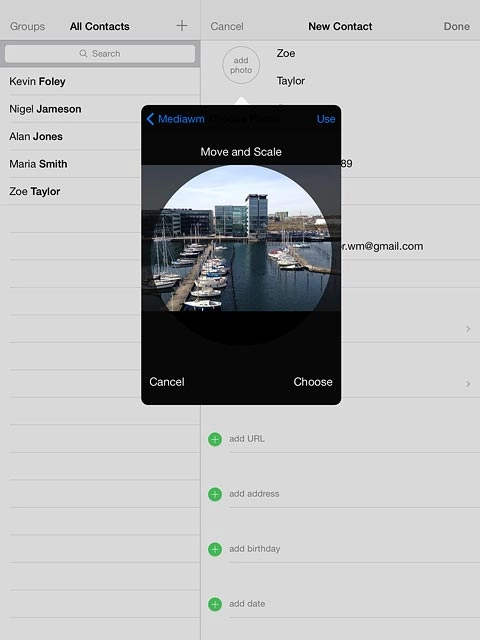Cancel the Move and Scale popup
Image resolution: width=480 pixels, height=640 pixels.
(x=167, y=382)
